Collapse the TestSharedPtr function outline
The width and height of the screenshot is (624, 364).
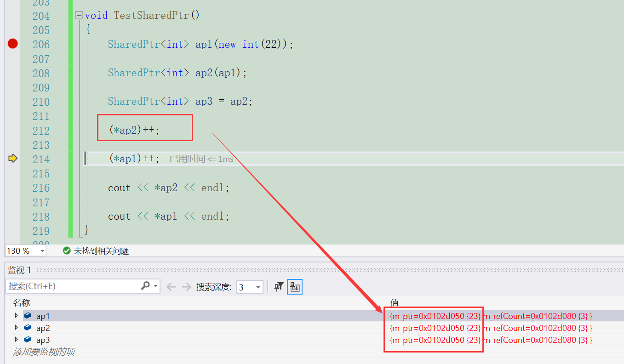79,15
